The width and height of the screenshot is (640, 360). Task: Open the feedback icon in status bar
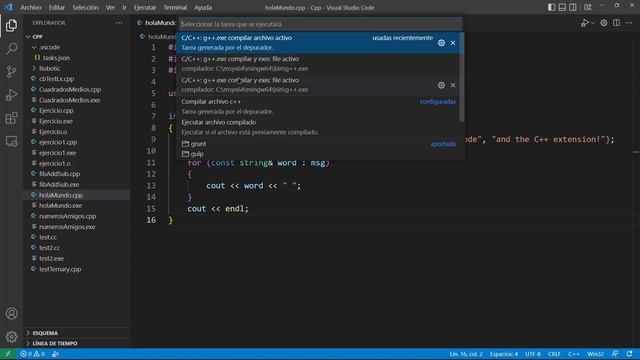[x=615, y=354]
